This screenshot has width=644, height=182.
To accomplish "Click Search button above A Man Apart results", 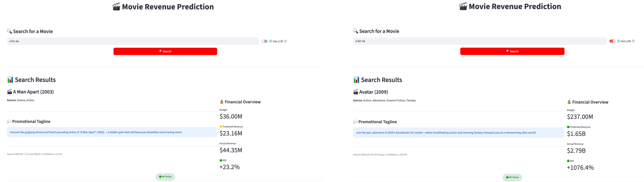I will tap(165, 51).
